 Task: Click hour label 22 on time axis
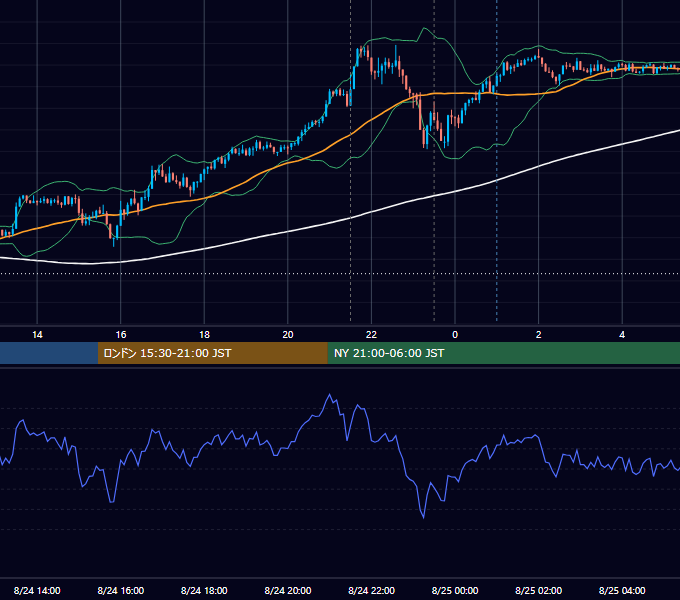coord(371,335)
